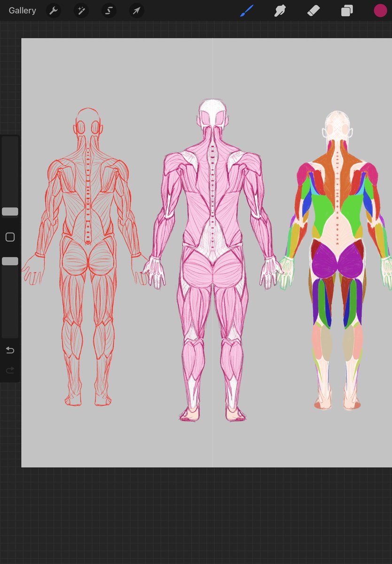Open the Gallery
The image size is (392, 564).
coord(22,10)
